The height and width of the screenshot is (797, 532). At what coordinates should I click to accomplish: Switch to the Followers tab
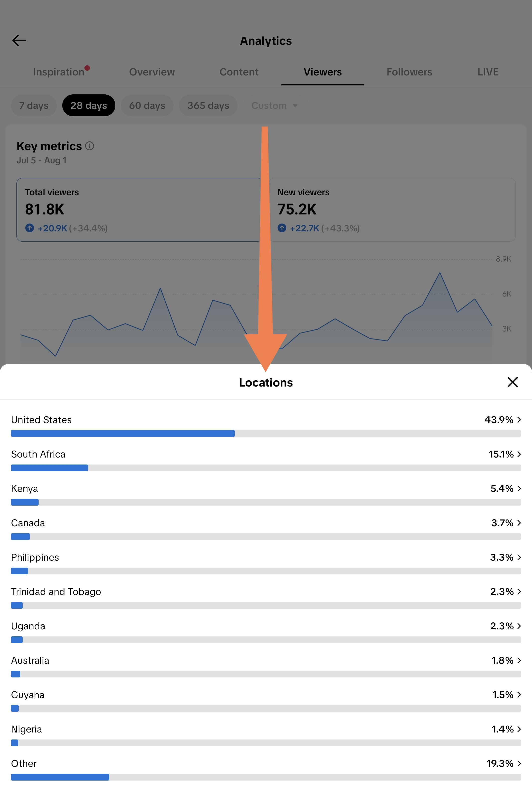tap(409, 72)
